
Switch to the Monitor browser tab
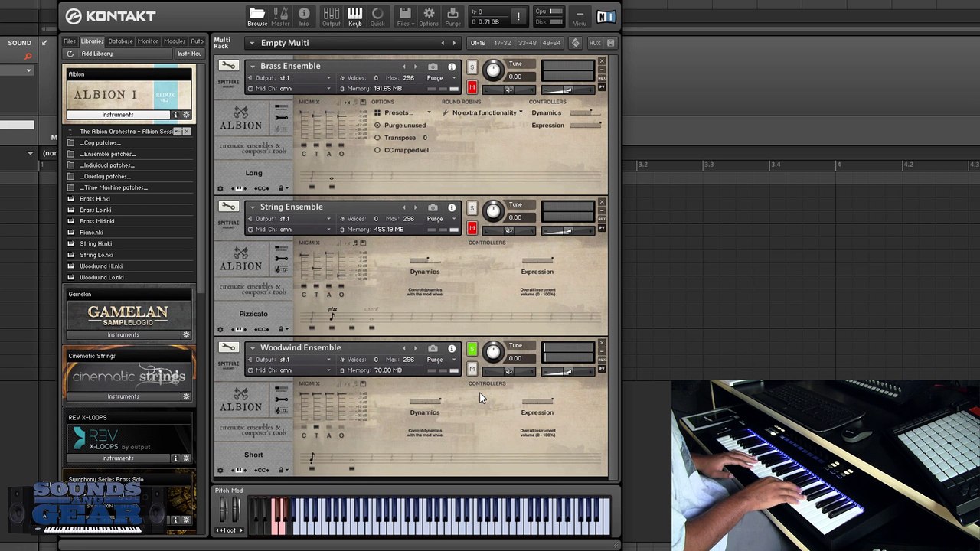[149, 41]
